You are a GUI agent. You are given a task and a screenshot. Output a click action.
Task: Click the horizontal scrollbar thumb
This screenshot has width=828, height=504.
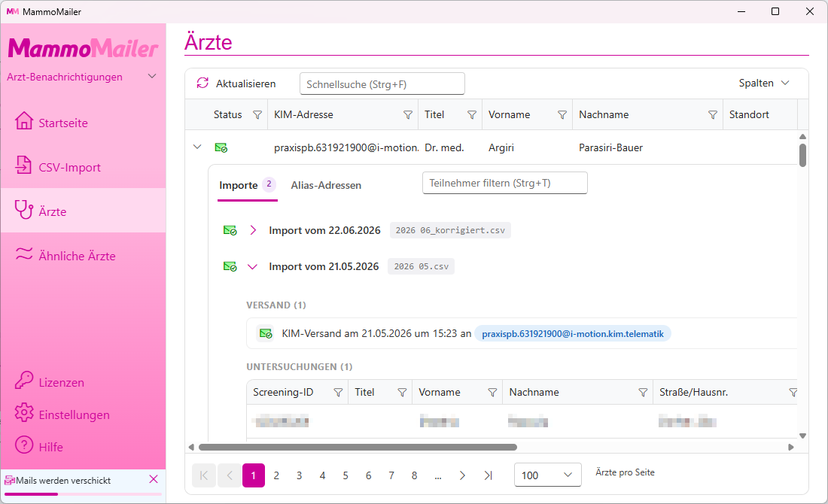click(358, 447)
